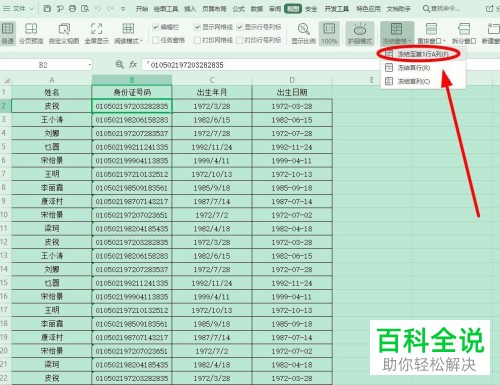Select row 5 header

(x=5, y=146)
